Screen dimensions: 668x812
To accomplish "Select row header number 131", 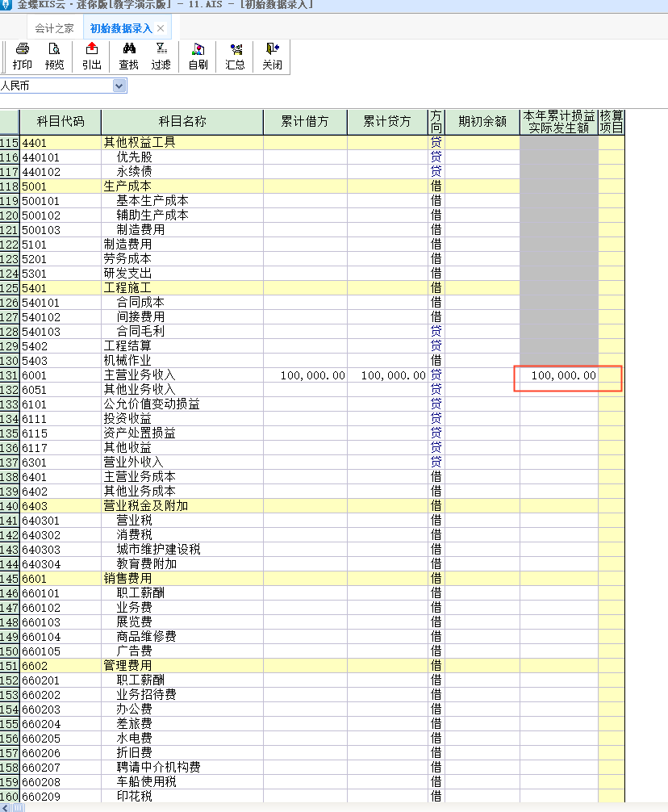I will [x=10, y=375].
